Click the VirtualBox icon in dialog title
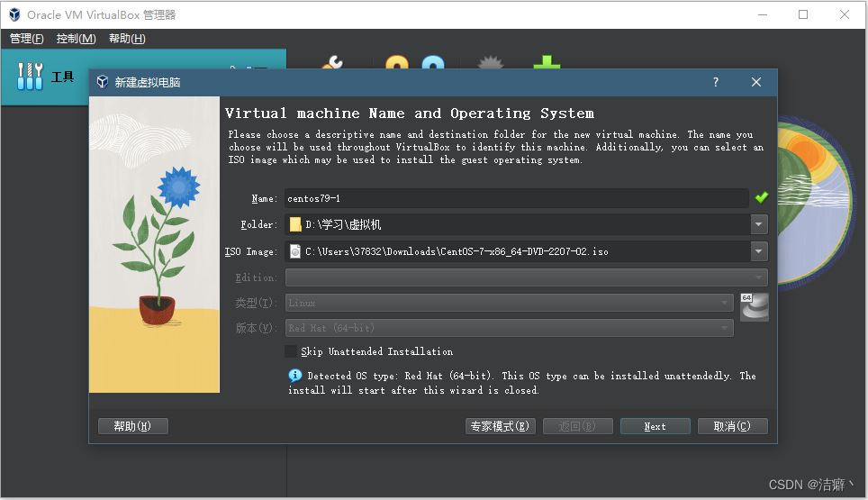The height and width of the screenshot is (500, 868). tap(103, 83)
